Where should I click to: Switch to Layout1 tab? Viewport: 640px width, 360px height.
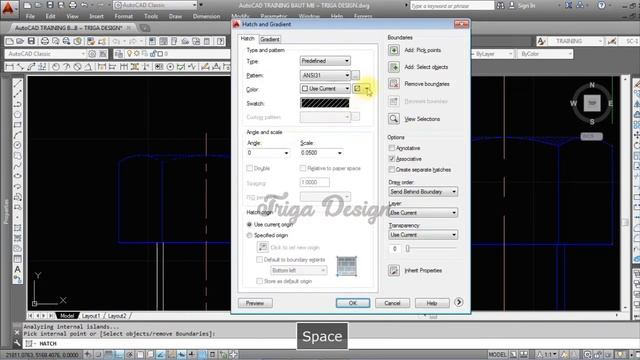coord(91,316)
